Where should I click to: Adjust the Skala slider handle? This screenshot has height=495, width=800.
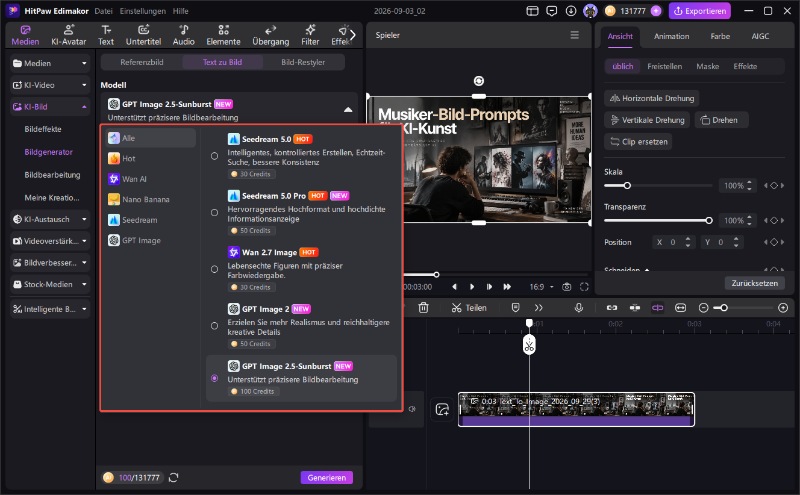pos(627,186)
